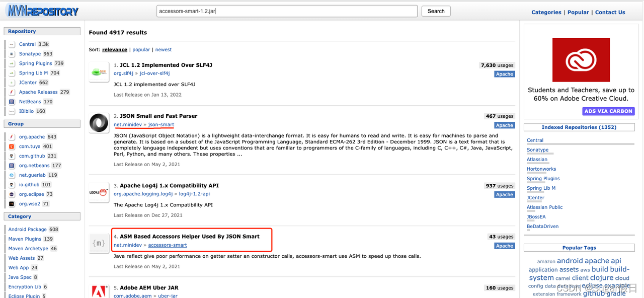Click the Search button
Viewport: 644px width, 298px height.
click(436, 11)
